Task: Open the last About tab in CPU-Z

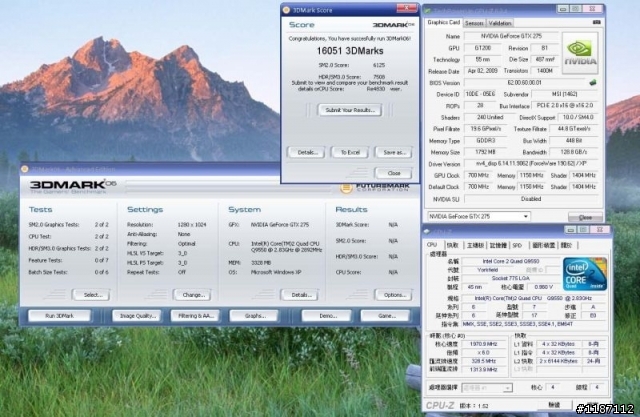Action: [x=567, y=245]
